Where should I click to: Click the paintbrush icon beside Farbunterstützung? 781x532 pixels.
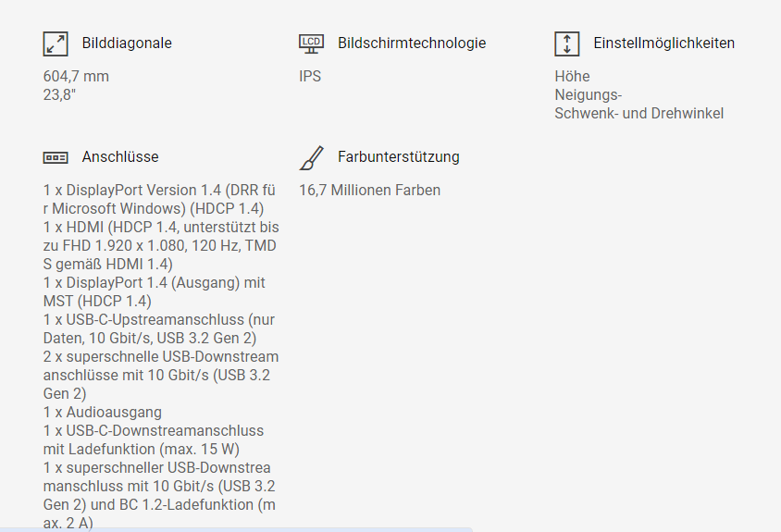[311, 157]
